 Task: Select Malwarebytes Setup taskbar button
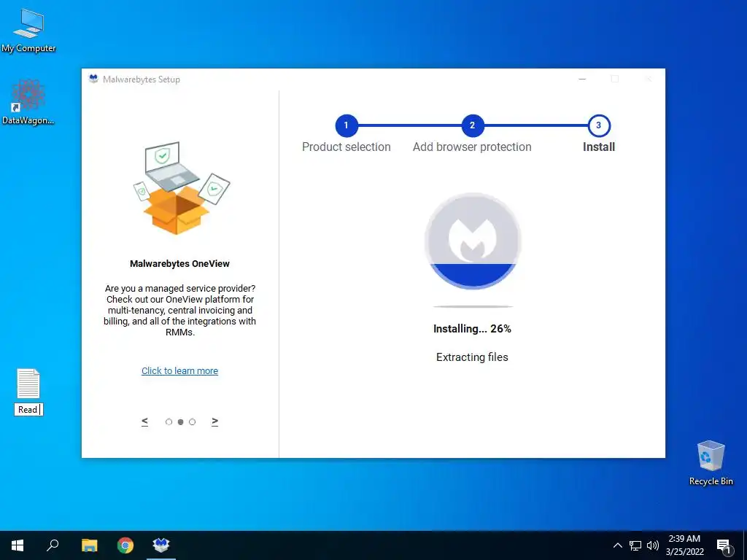coord(161,545)
